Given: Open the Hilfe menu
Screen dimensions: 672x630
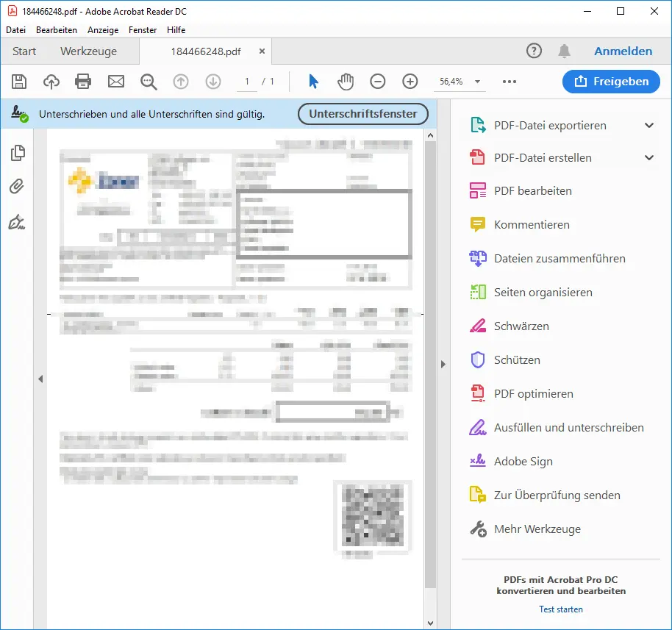Looking at the screenshot, I should coord(176,30).
